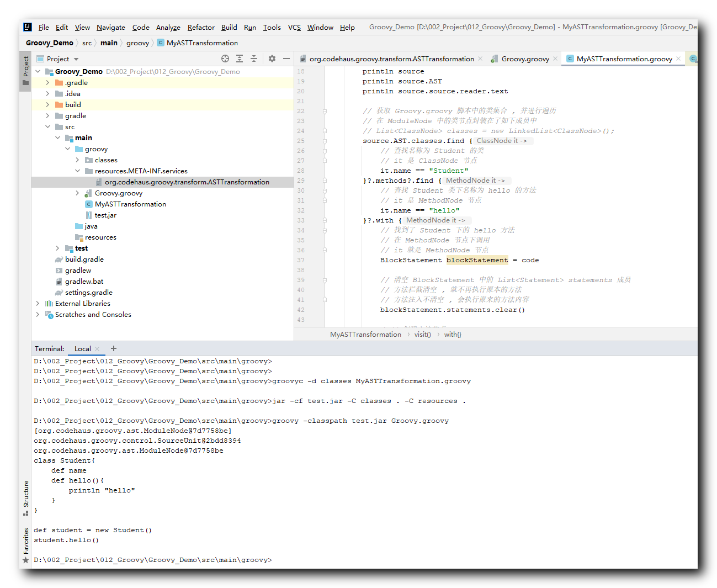The height and width of the screenshot is (588, 717).
Task: Switch to org.codehaus ASTTransformation editor tab
Action: (391, 59)
